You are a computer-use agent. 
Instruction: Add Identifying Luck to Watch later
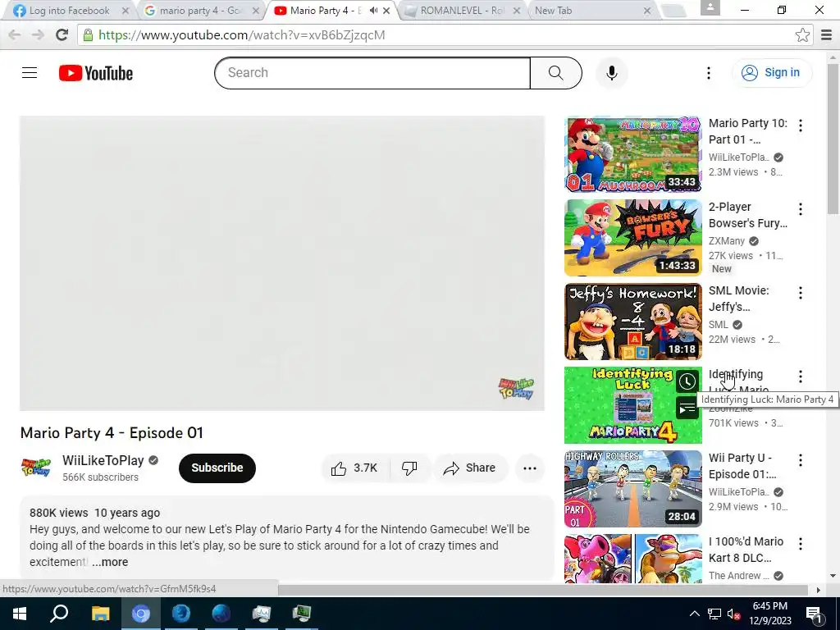687,381
